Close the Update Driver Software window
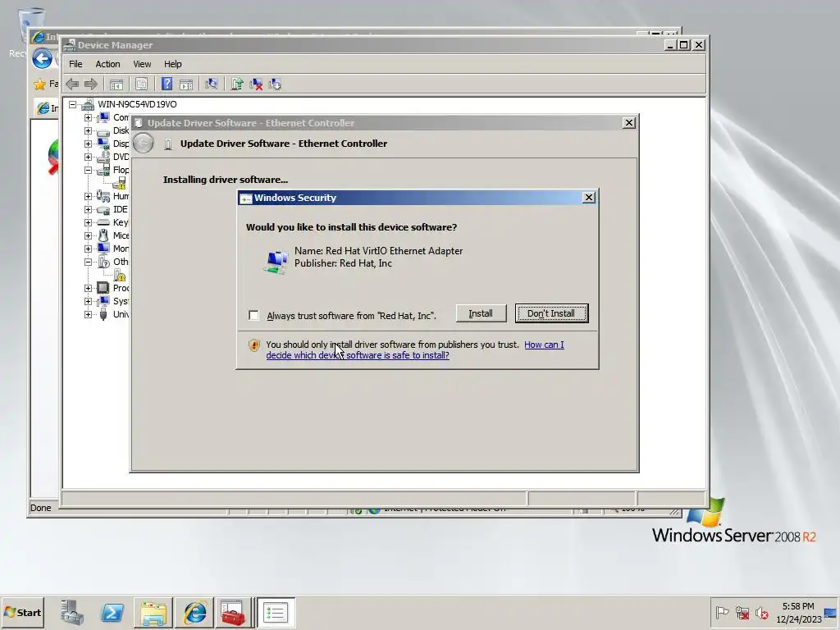Viewport: 840px width, 630px height. (x=629, y=123)
